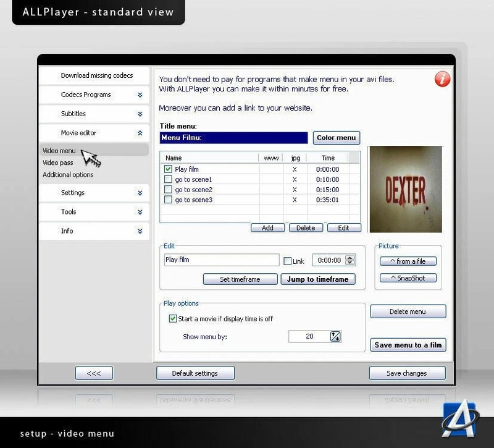Collapse the Movie editor section
This screenshot has width=494, height=448.
(x=140, y=133)
